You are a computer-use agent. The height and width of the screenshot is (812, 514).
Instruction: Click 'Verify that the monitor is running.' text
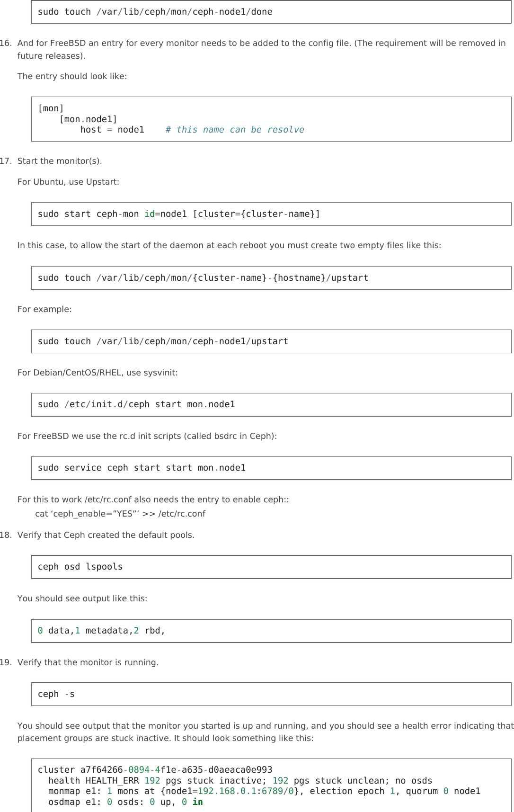[88, 662]
